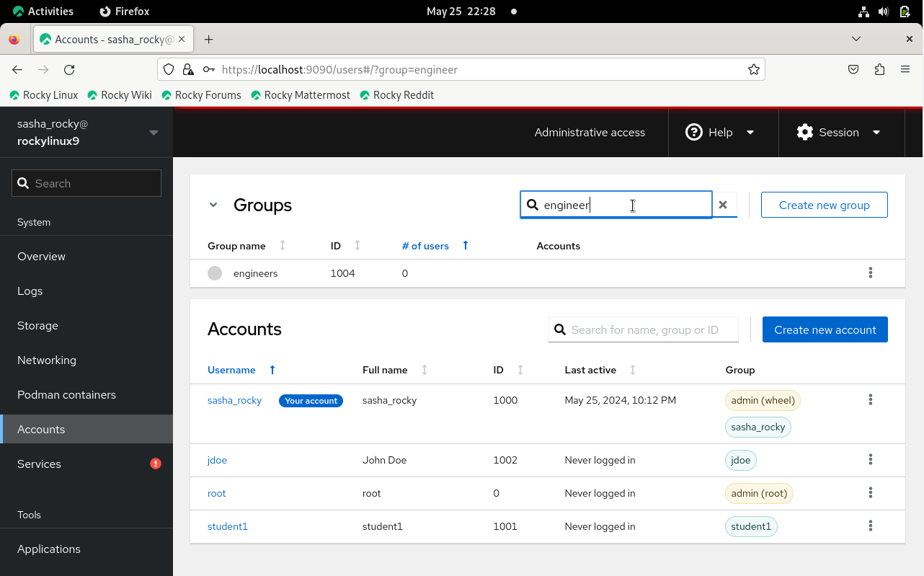Open actions menu for student1 account
The height and width of the screenshot is (576, 924).
(870, 526)
